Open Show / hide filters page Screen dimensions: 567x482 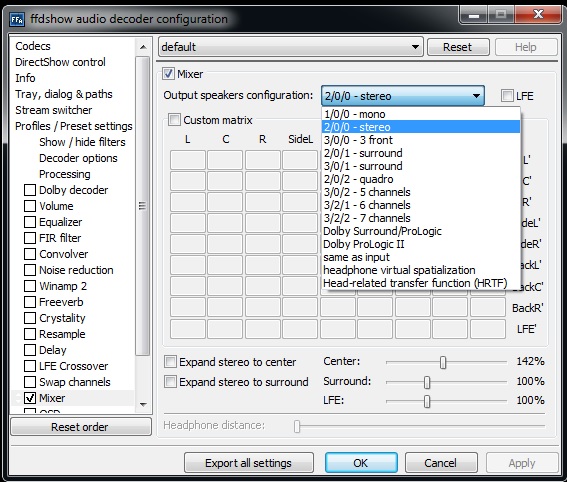[x=82, y=142]
